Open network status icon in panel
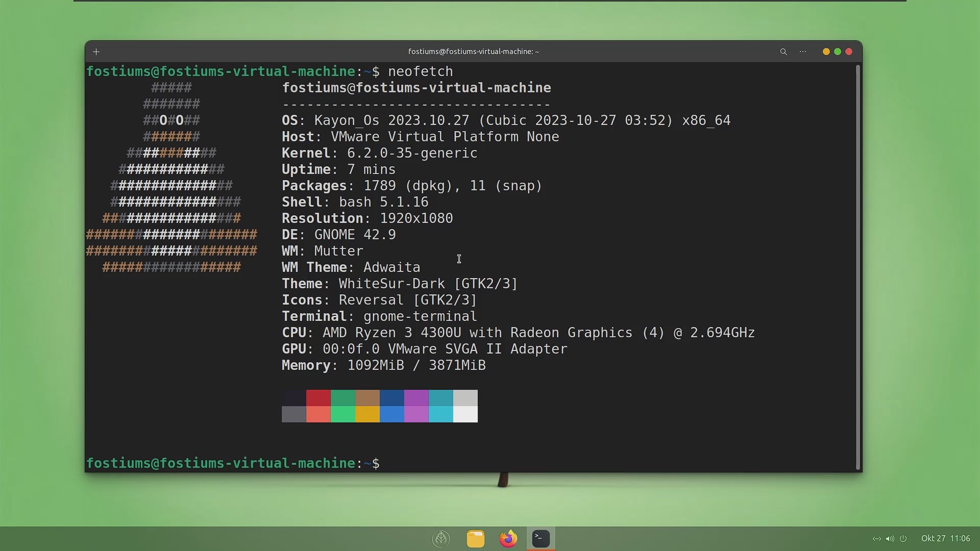 [x=876, y=539]
